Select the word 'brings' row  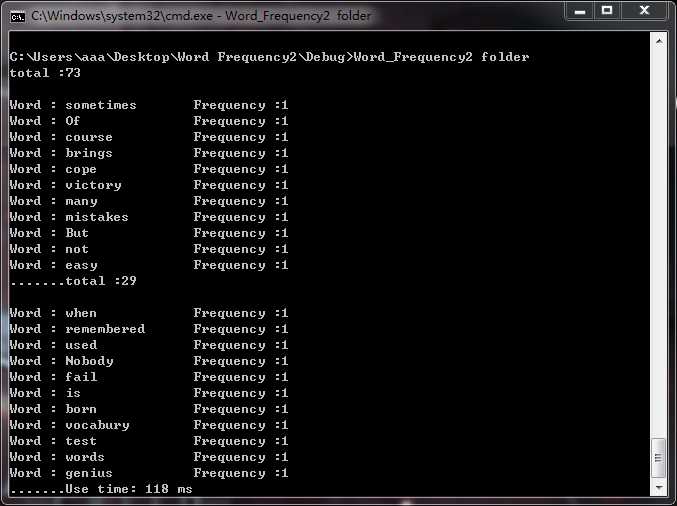point(149,153)
